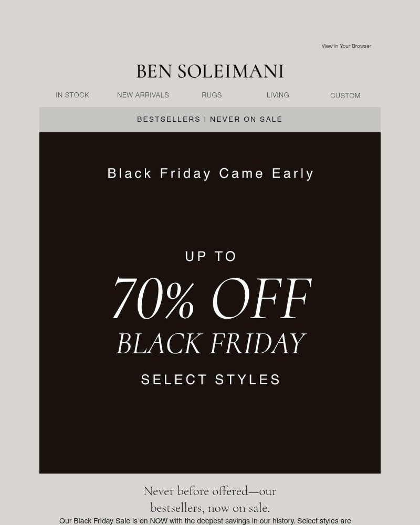The image size is (420, 525).
Task: Open the NEVER ON SALE link
Action: click(246, 119)
